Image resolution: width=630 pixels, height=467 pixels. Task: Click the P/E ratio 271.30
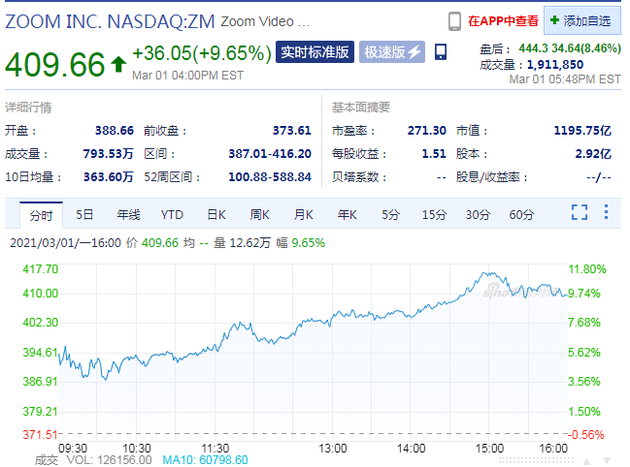point(427,131)
